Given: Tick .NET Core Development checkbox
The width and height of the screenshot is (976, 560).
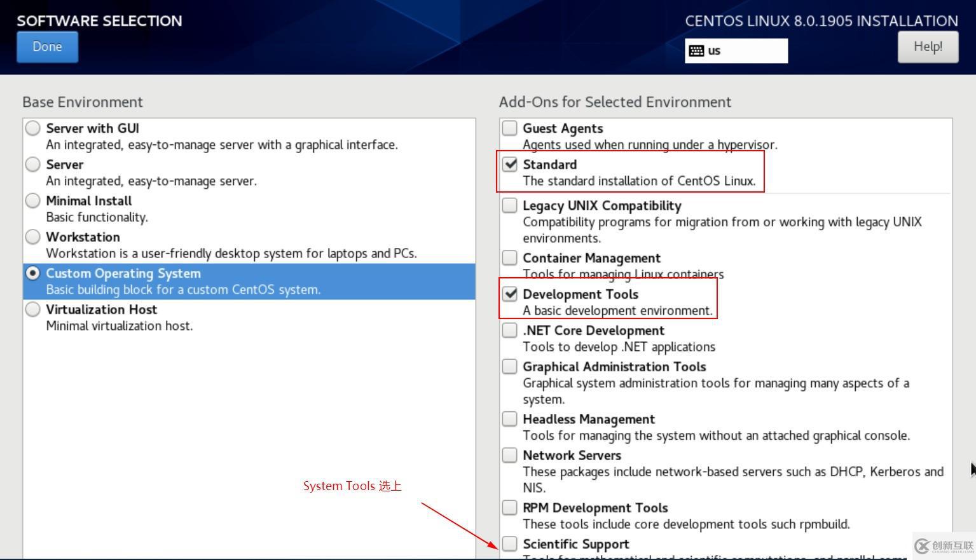Looking at the screenshot, I should [x=509, y=330].
